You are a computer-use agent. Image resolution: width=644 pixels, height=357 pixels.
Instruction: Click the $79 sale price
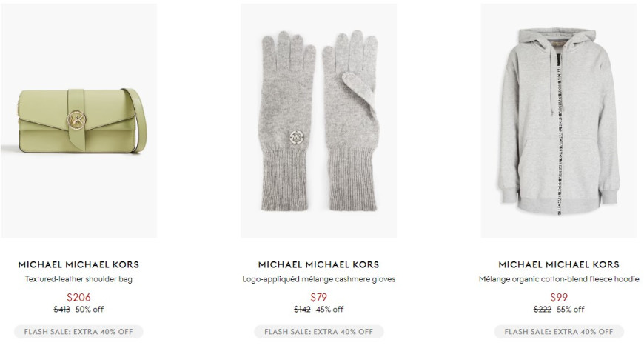click(x=319, y=297)
